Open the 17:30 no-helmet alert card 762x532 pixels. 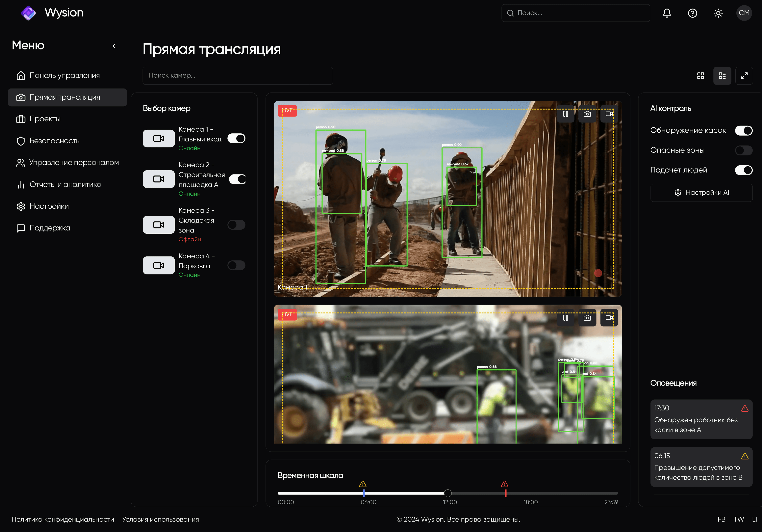point(701,419)
